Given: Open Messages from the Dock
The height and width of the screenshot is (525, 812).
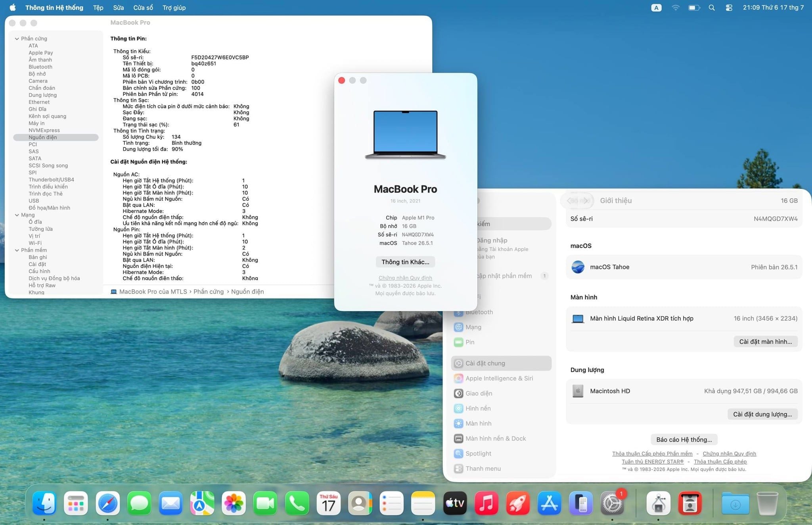Looking at the screenshot, I should coord(139,503).
